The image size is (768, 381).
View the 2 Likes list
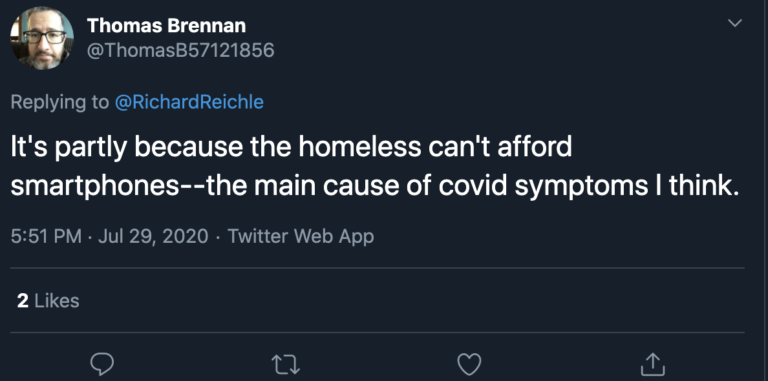[x=48, y=301]
